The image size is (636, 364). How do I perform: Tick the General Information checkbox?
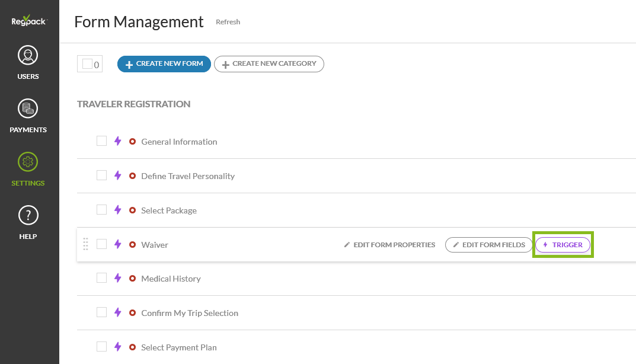pyautogui.click(x=102, y=141)
